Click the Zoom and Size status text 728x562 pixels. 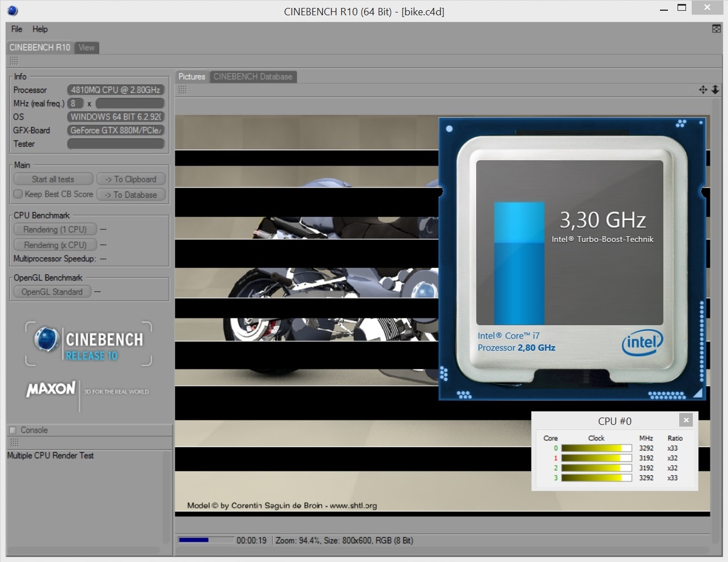344,540
